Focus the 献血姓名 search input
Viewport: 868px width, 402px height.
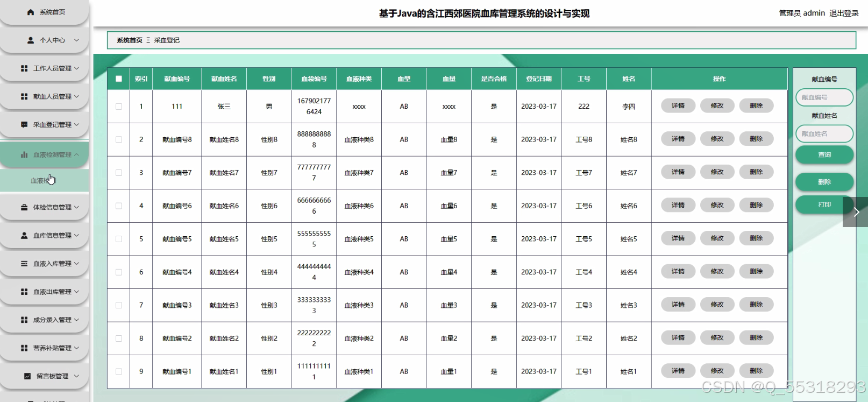[x=824, y=133]
